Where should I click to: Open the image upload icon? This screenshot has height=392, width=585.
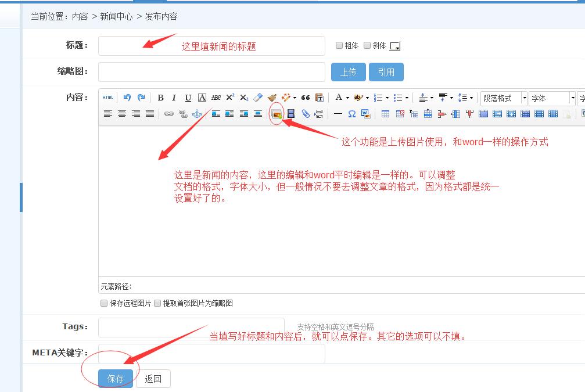click(x=277, y=114)
